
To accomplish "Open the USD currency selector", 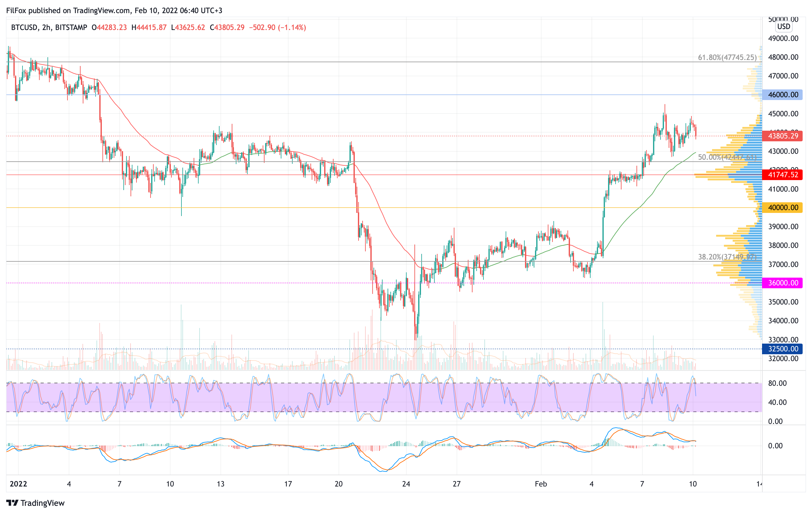I will click(x=783, y=27).
